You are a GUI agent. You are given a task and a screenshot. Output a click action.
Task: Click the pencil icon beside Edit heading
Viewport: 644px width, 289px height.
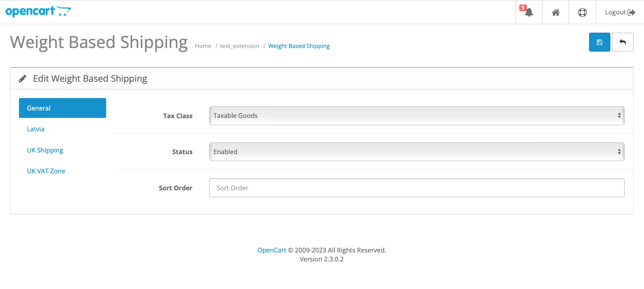pos(22,79)
